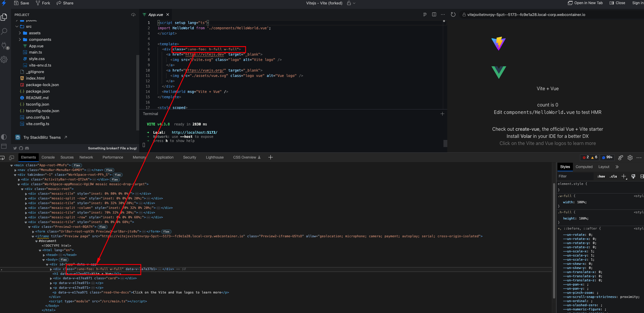
Task: Toggle class editing with the .cls button
Action: point(613,176)
